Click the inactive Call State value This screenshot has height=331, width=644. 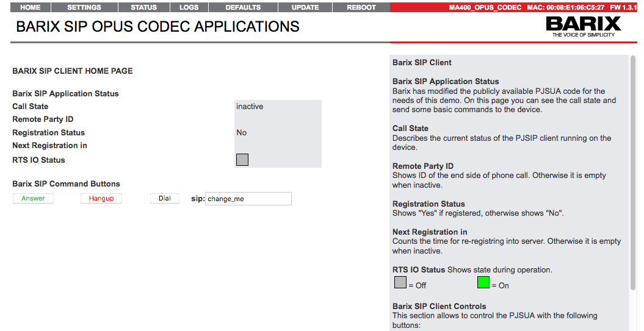250,107
